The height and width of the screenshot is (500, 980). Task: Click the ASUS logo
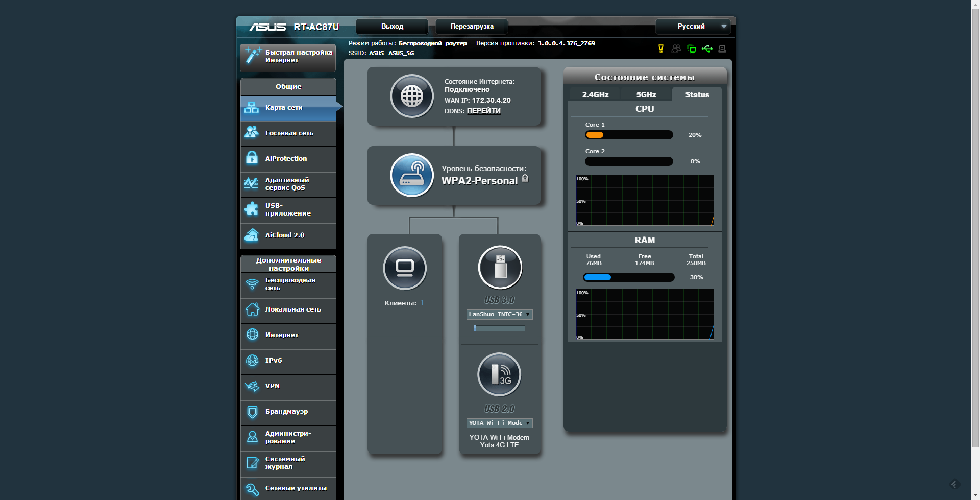[267, 27]
